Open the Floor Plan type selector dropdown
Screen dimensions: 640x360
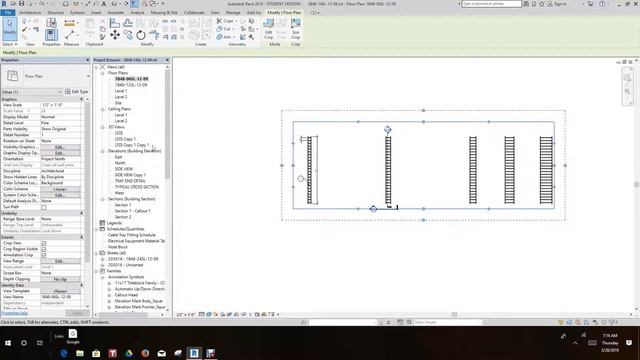(x=45, y=76)
